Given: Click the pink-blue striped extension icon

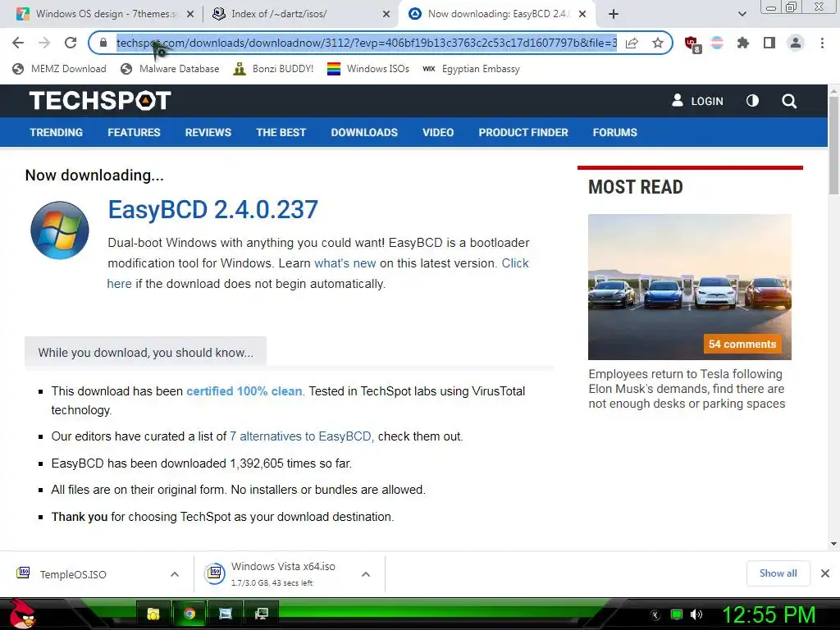Looking at the screenshot, I should point(717,43).
